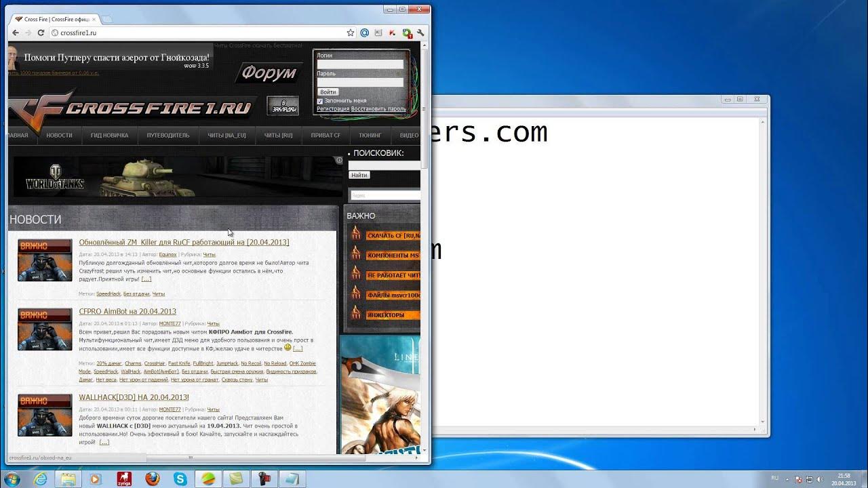This screenshot has height=488, width=868.
Task: Click the СКАЧАТЬ CF sidebar link
Action: pos(393,235)
